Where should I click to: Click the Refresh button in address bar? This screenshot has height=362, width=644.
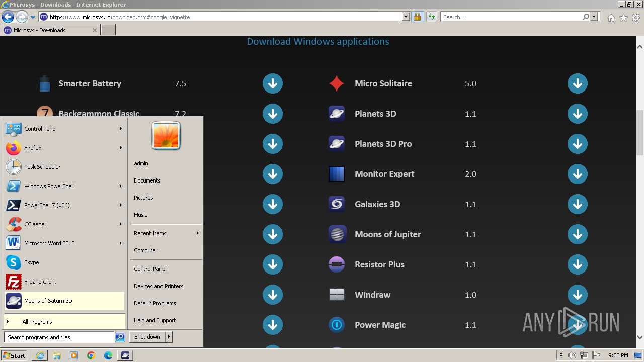pyautogui.click(x=431, y=17)
